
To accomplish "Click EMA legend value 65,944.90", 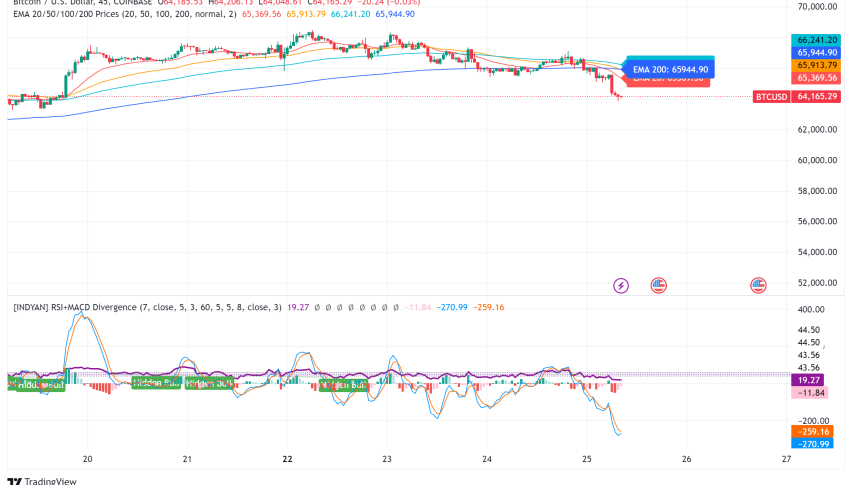I will click(x=395, y=14).
